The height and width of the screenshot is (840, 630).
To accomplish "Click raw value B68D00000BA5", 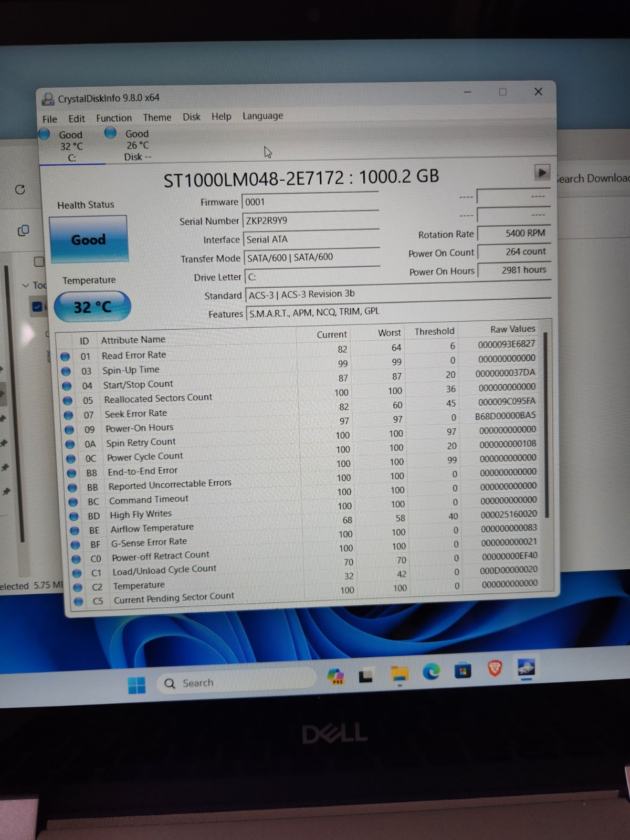I will [506, 416].
